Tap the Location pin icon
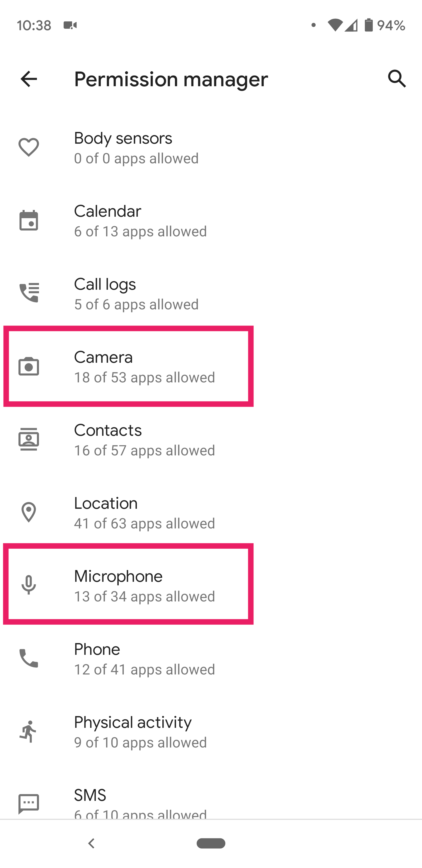Screen dimensions: 422x868 29,512
